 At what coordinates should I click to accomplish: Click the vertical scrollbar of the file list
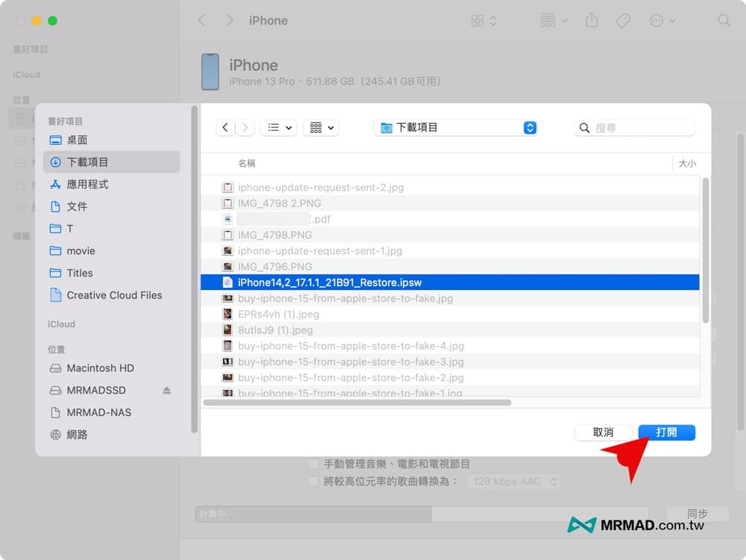coord(706,251)
